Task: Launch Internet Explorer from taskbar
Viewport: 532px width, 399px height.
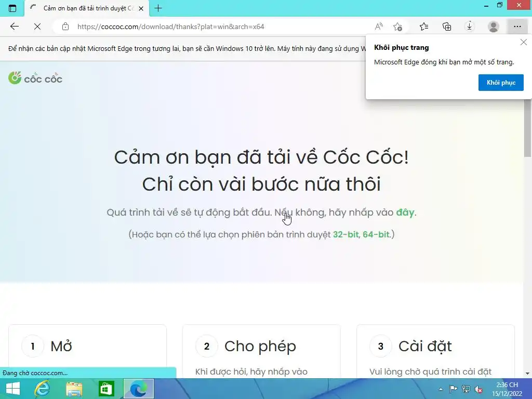Action: click(43, 389)
